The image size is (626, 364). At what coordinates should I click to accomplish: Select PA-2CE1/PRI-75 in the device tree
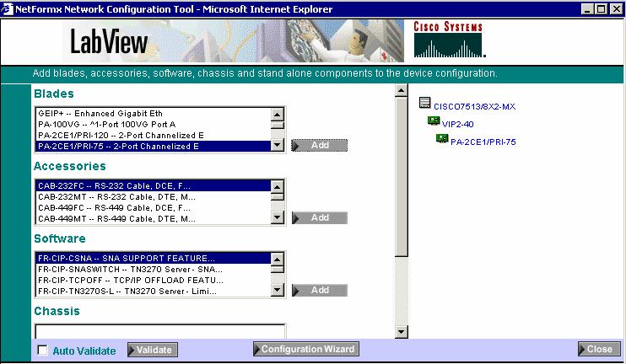483,142
